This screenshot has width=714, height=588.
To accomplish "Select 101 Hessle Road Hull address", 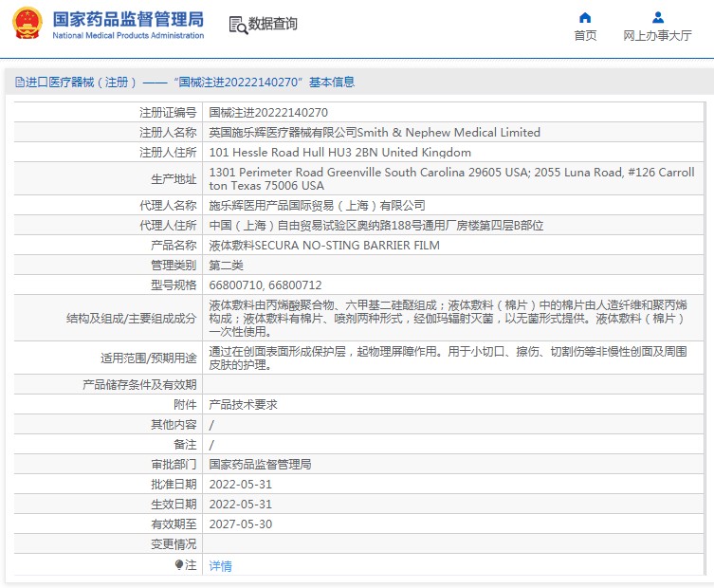I will pos(339,152).
